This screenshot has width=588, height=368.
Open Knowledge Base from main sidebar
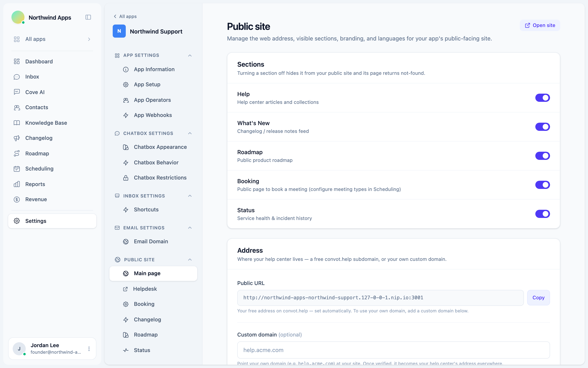(x=52, y=123)
